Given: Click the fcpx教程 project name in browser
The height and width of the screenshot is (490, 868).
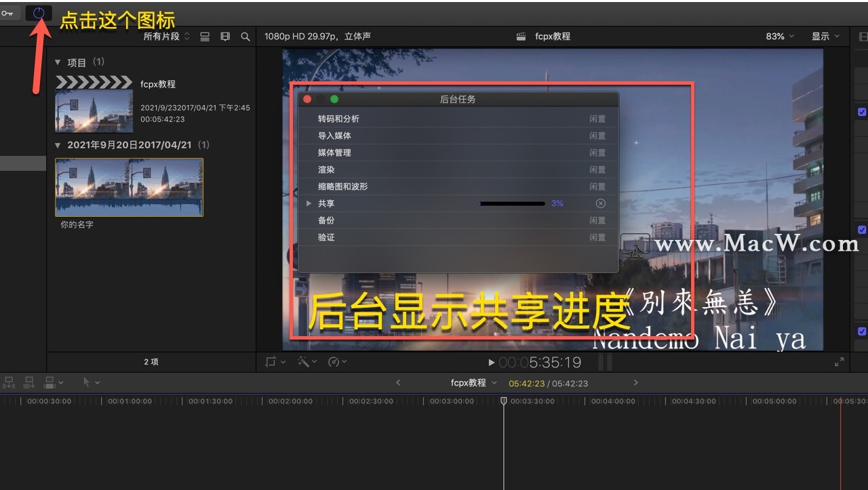Looking at the screenshot, I should coord(158,84).
